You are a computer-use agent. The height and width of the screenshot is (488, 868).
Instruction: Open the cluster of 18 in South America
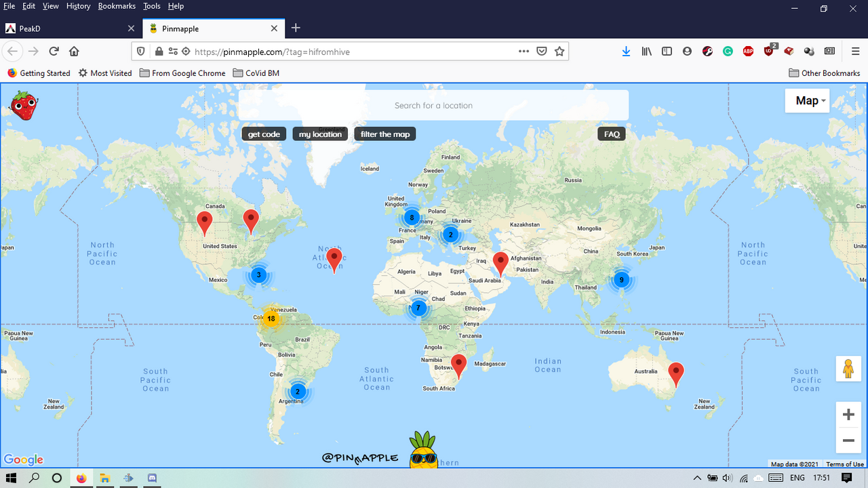point(271,319)
